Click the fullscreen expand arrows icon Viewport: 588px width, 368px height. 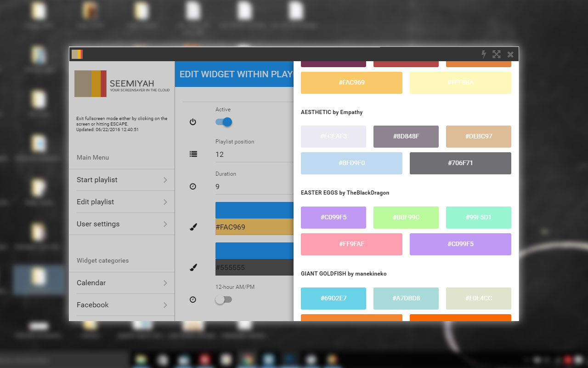497,54
